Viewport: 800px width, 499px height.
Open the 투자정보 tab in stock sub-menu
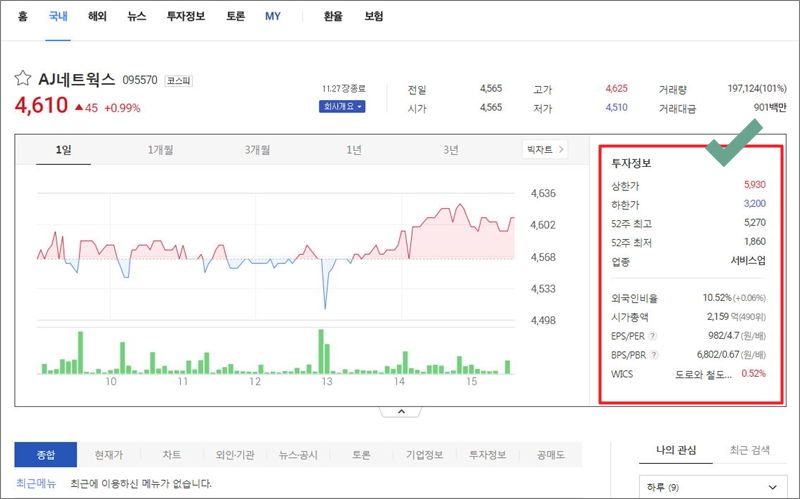point(487,455)
